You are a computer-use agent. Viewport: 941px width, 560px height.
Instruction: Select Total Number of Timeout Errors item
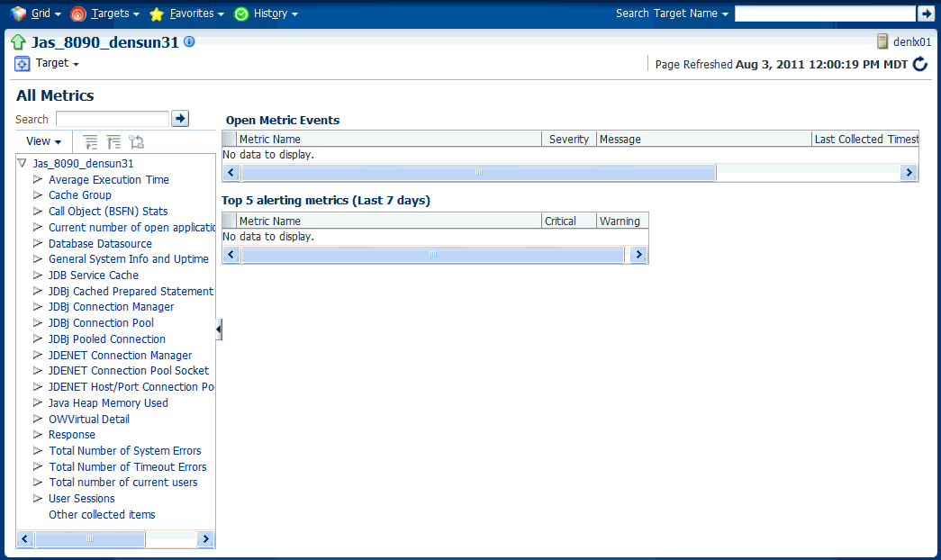pyautogui.click(x=128, y=466)
